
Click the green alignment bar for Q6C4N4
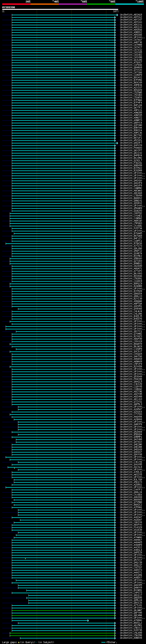(x=64, y=615)
